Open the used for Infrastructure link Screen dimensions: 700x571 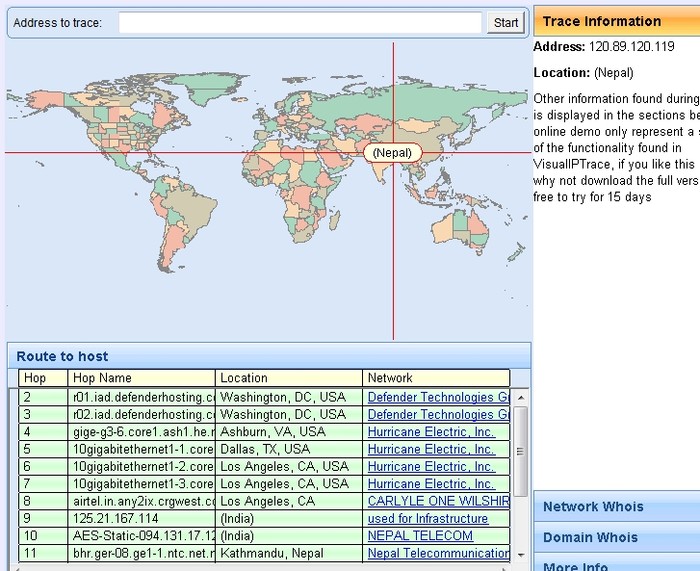[428, 519]
